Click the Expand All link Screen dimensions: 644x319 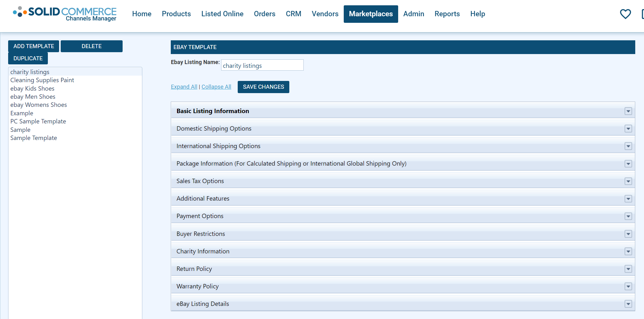click(184, 87)
